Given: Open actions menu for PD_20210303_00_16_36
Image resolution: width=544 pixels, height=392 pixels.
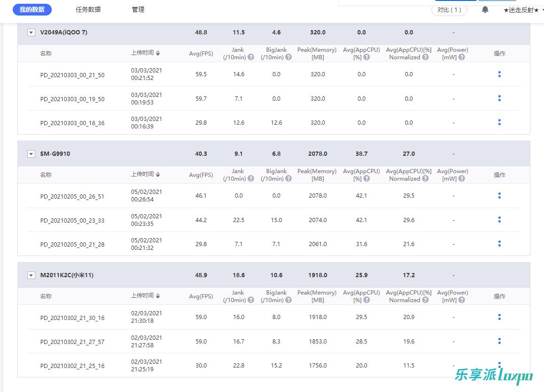Looking at the screenshot, I should 499,122.
